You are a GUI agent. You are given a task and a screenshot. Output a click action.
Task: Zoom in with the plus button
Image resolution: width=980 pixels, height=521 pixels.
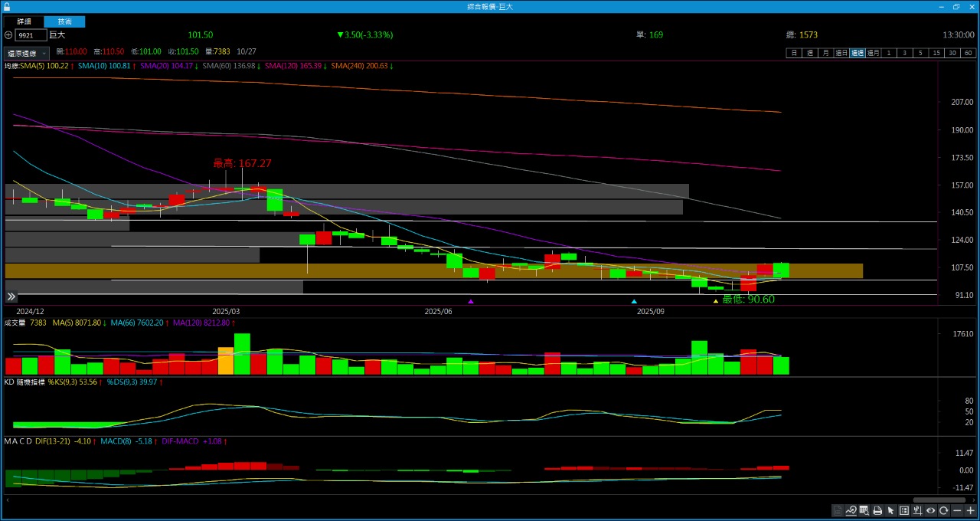[970, 510]
